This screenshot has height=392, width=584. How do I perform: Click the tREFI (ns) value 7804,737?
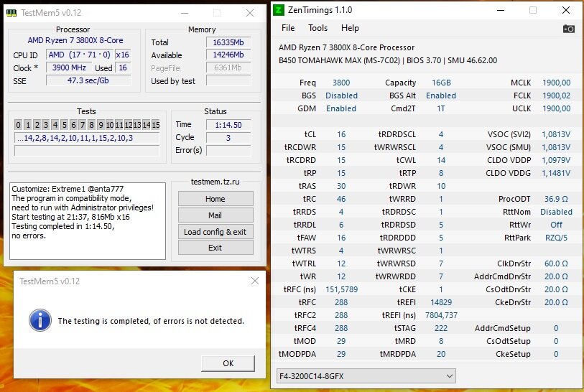click(x=441, y=315)
